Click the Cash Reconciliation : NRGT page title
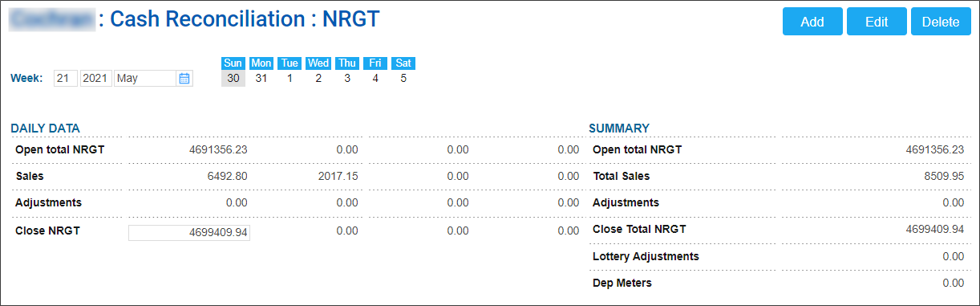This screenshot has height=306, width=980. (x=245, y=20)
